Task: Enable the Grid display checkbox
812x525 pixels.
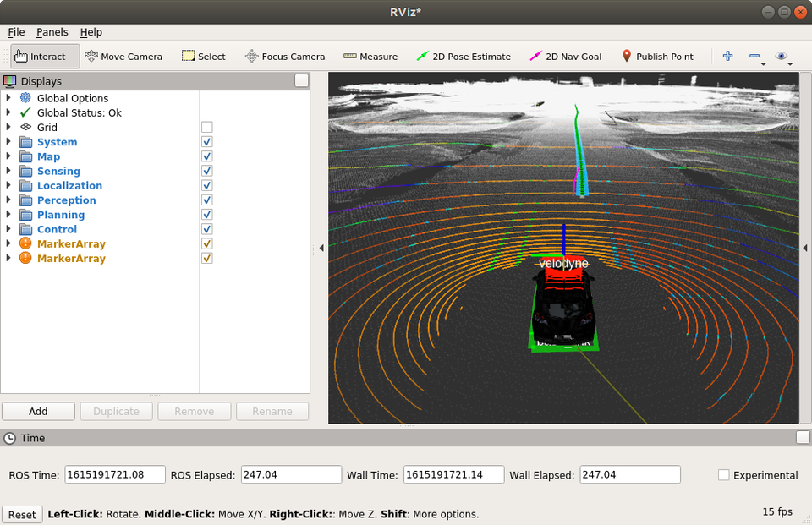Action: [x=207, y=128]
